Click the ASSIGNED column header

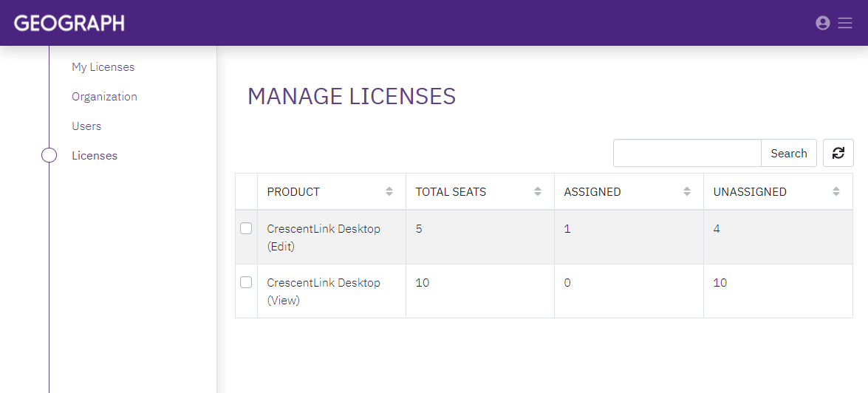tap(629, 191)
